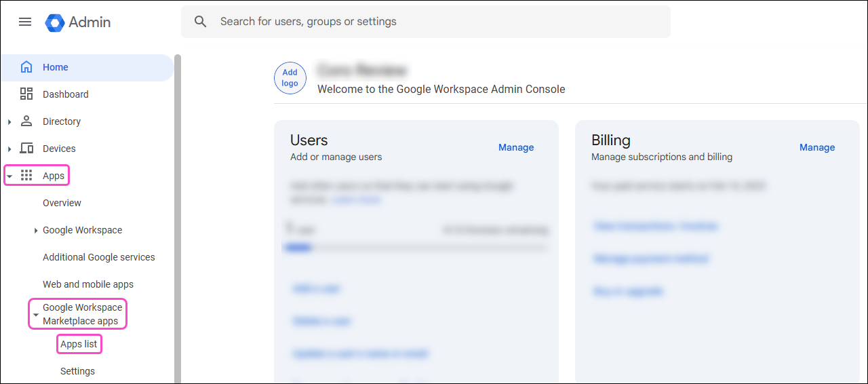Click the Home house icon
Image resolution: width=868 pixels, height=384 pixels.
pyautogui.click(x=26, y=67)
